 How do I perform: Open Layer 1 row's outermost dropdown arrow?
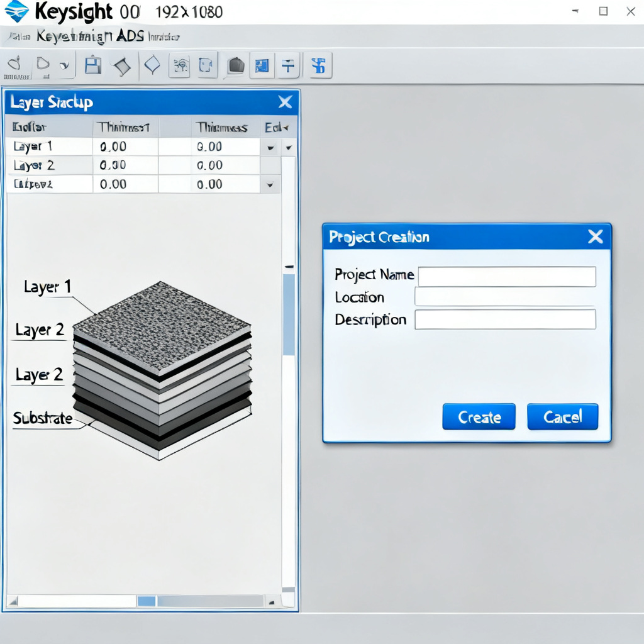[289, 147]
